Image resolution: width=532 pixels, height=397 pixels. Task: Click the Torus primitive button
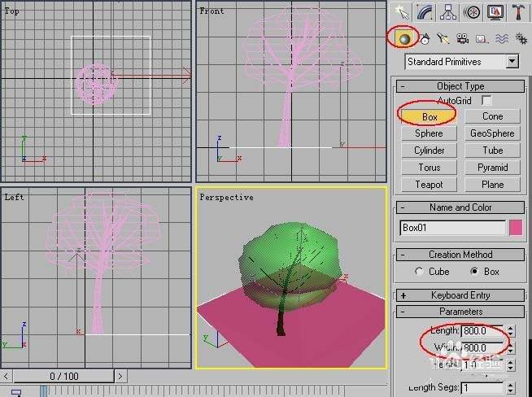430,168
